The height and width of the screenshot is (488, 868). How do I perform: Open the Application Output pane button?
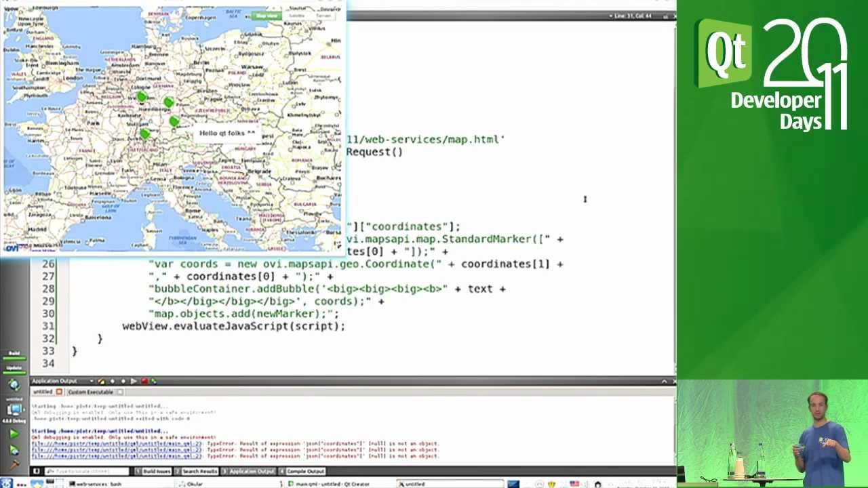point(249,472)
